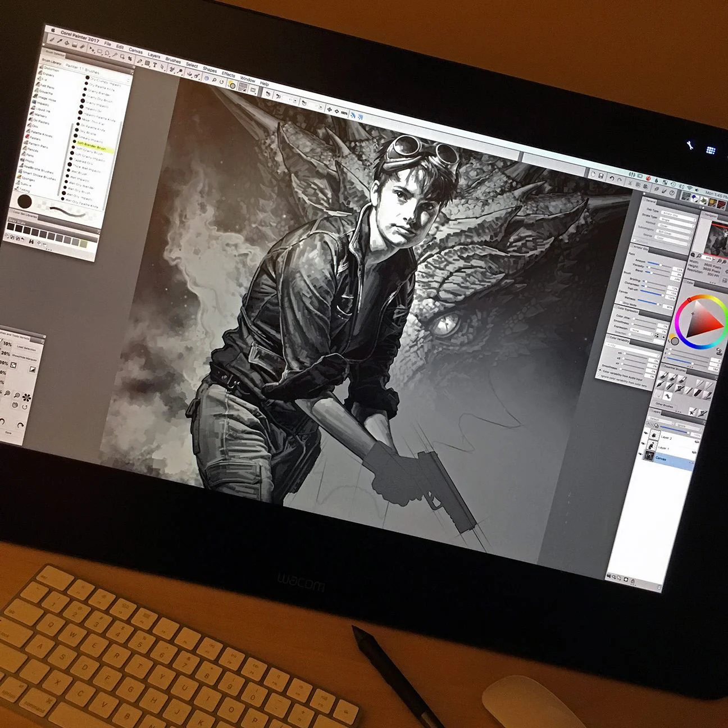The height and width of the screenshot is (728, 728).
Task: Select the Eraser tool in the toolbox
Action: point(83,46)
